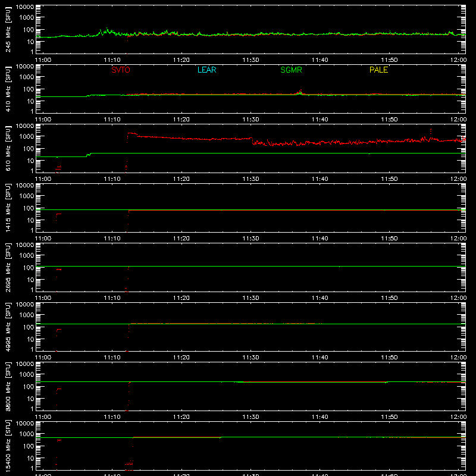Click the 100 y-axis value of the 8800 MHz plot

tap(29, 387)
